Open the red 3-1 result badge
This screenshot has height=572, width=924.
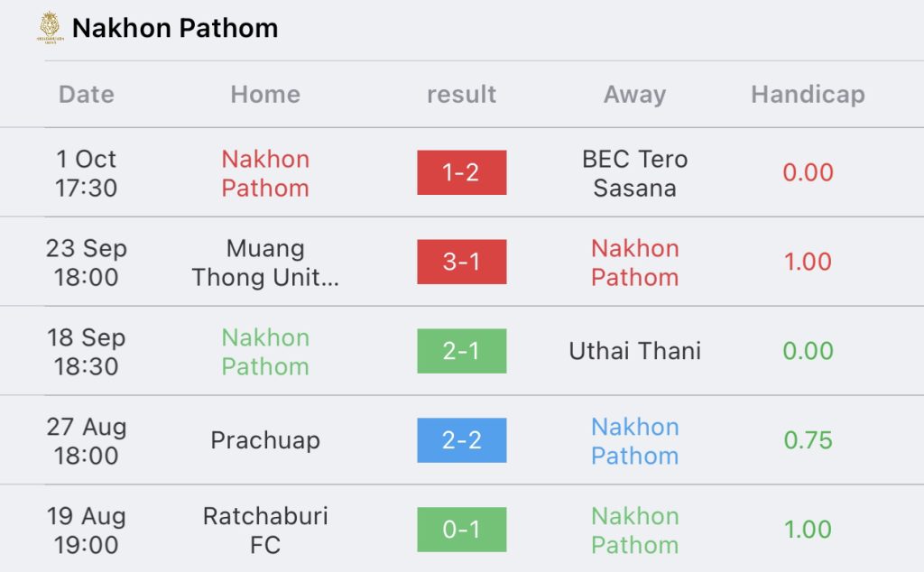click(x=461, y=262)
